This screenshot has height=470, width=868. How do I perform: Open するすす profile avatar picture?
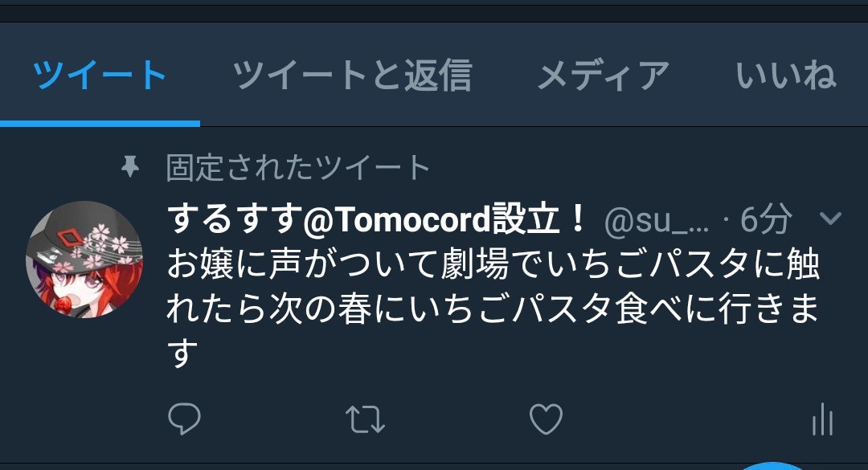84,259
